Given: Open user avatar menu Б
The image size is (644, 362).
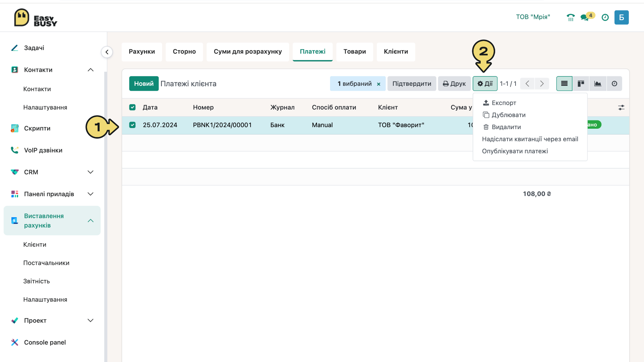Looking at the screenshot, I should (622, 17).
